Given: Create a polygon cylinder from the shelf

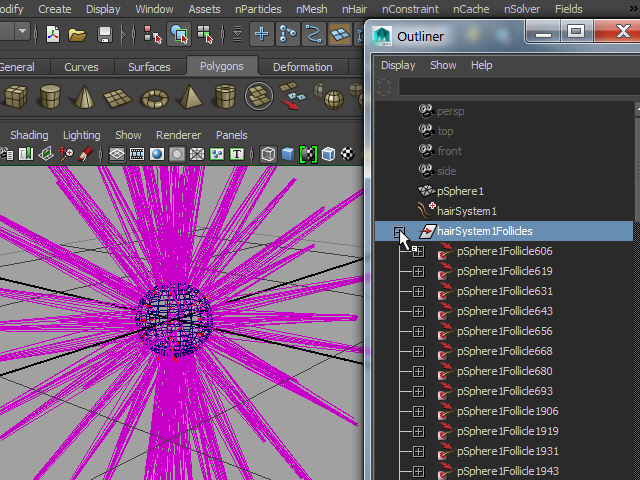Looking at the screenshot, I should click(50, 96).
